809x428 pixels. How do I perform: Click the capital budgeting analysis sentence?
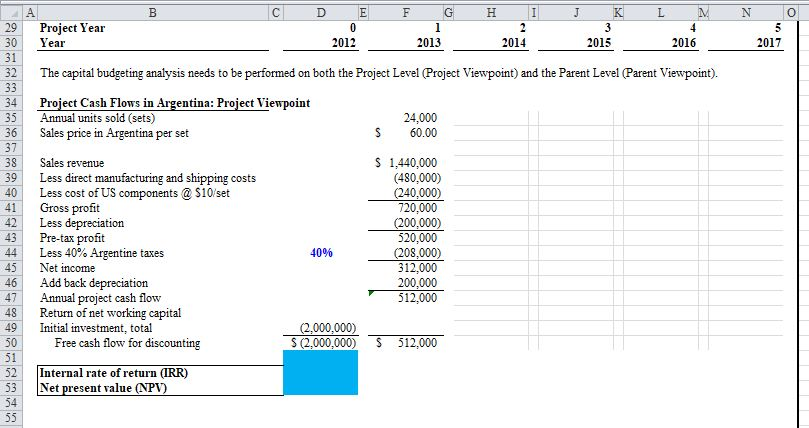[379, 73]
